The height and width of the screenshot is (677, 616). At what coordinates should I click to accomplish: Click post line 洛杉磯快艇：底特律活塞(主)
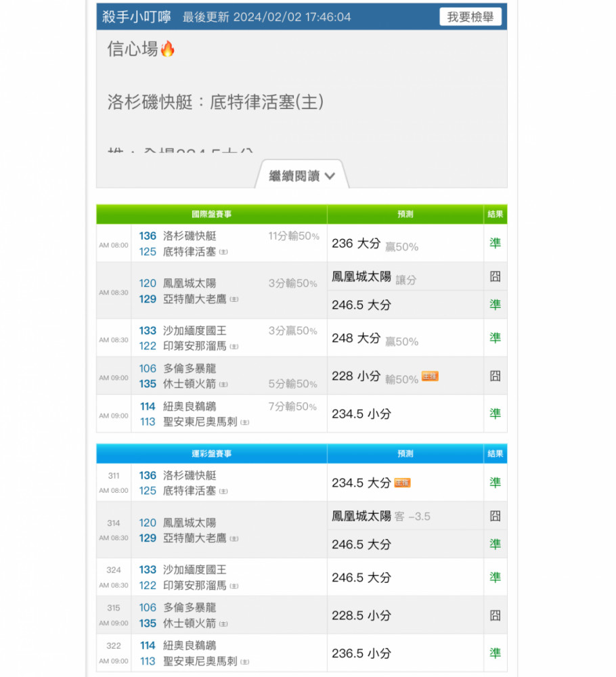[215, 102]
